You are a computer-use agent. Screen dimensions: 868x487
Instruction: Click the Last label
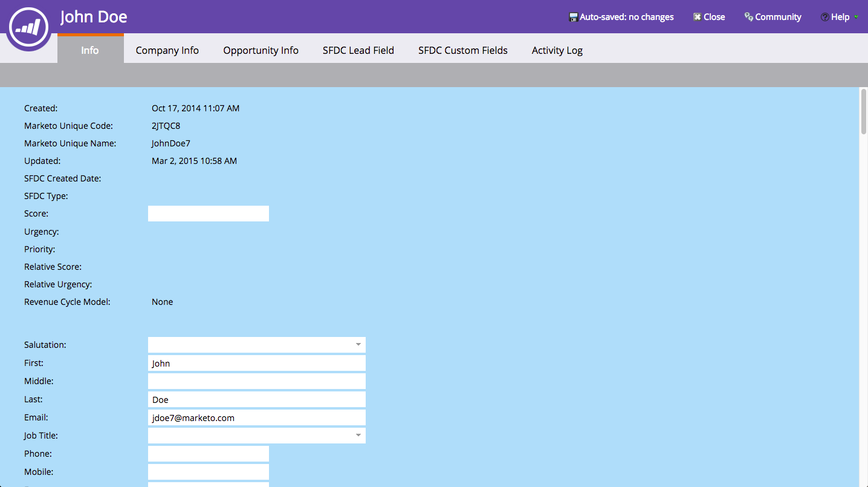[33, 399]
